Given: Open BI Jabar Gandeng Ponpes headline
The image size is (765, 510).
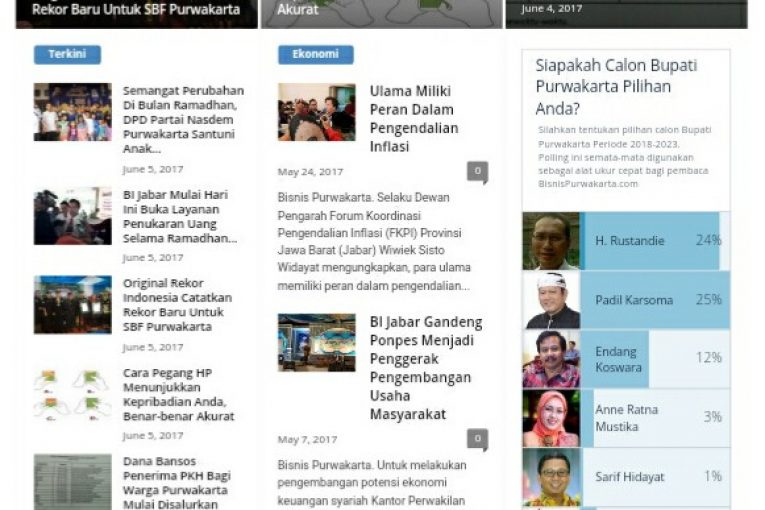Looking at the screenshot, I should 425,368.
